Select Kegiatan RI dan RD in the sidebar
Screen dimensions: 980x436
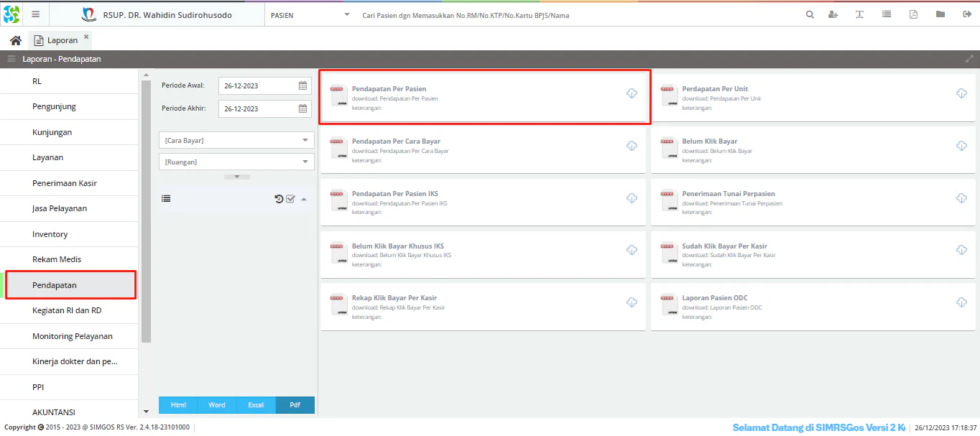[x=69, y=310]
